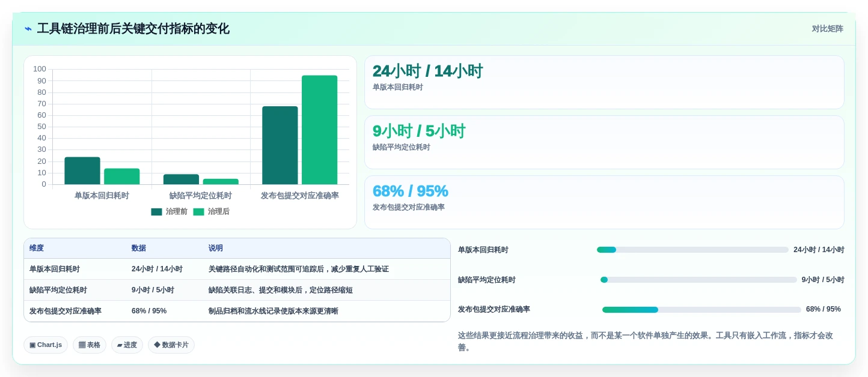868x377 pixels.
Task: Click the 缺陷平均定位耗时 progress bar
Action: [x=698, y=280]
